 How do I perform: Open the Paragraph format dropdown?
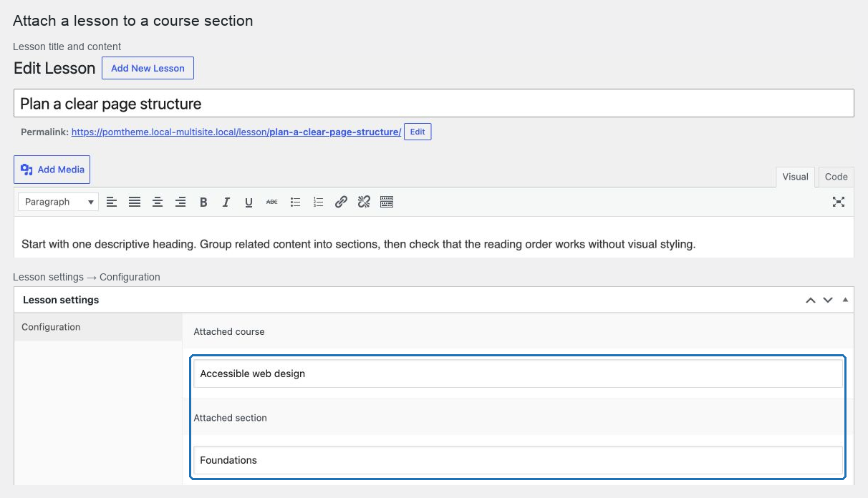[x=58, y=202]
